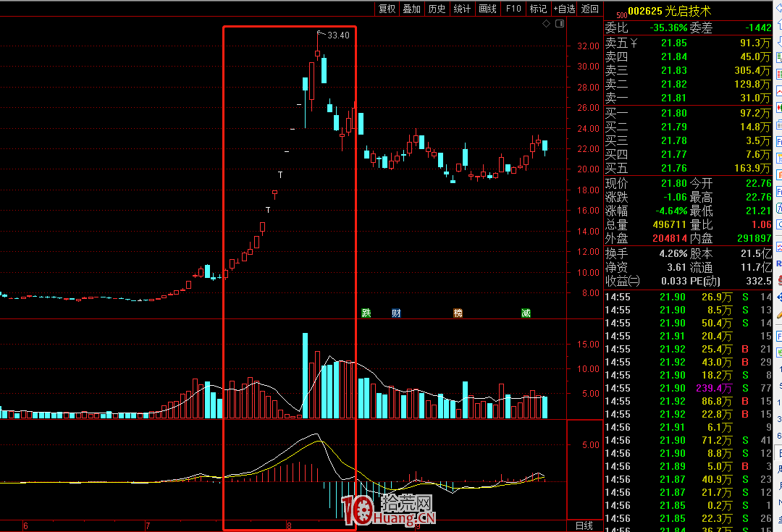Viewport: 782px width, 532px height.
Task: Click the PE(动) value 332.5
Action: click(x=759, y=282)
